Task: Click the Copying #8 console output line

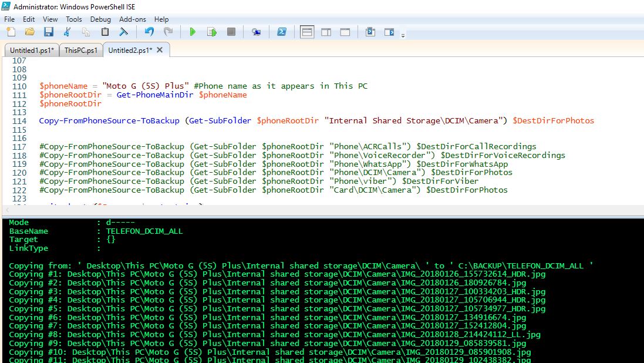Action: [x=275, y=335]
